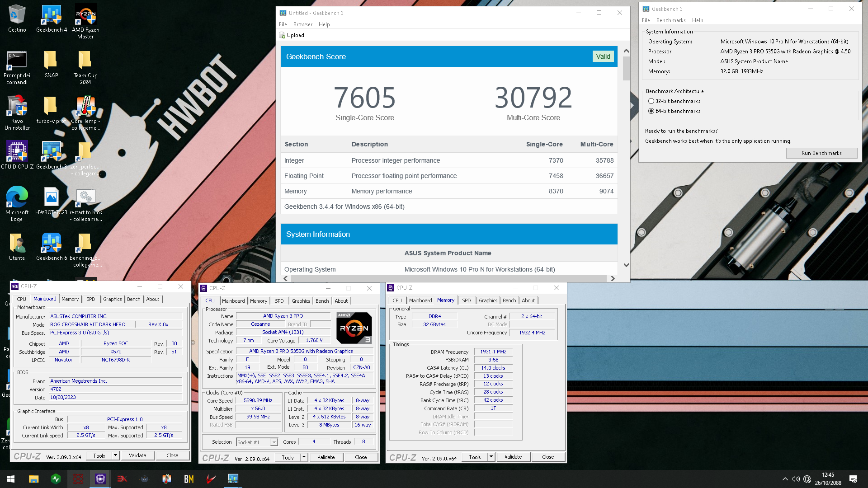Open HWBOT-TC23 image file
Image resolution: width=868 pixels, height=488 pixels.
pos(51,201)
